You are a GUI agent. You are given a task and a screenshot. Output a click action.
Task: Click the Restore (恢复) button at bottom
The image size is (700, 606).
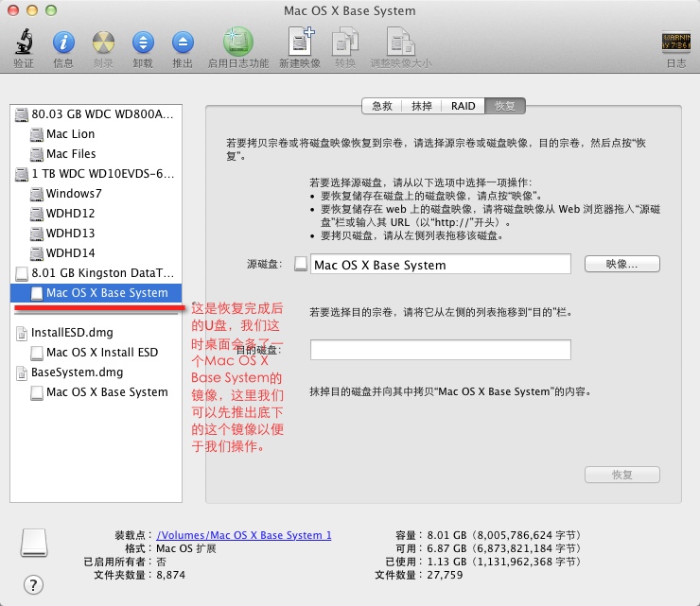[621, 475]
